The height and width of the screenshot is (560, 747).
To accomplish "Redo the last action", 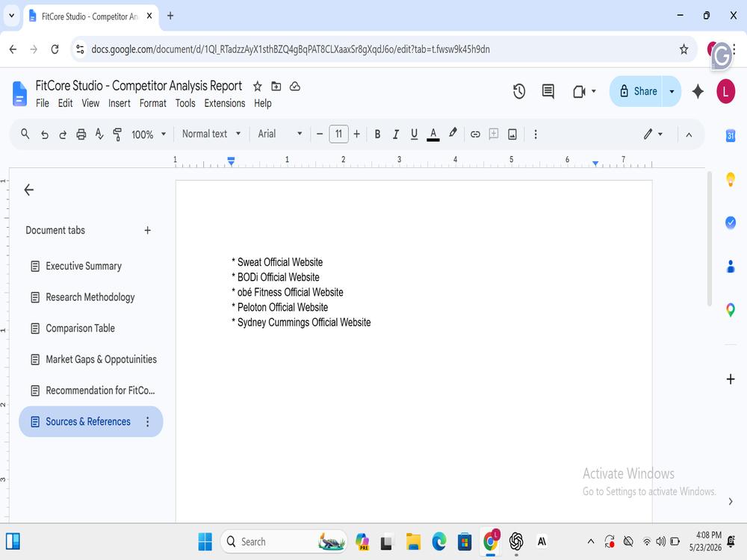I will coord(63,134).
